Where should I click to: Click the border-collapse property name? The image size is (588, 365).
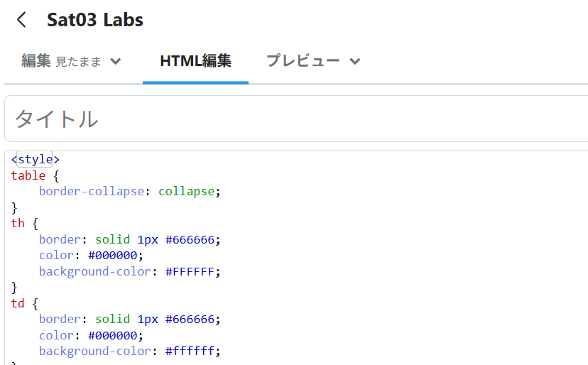click(x=91, y=192)
